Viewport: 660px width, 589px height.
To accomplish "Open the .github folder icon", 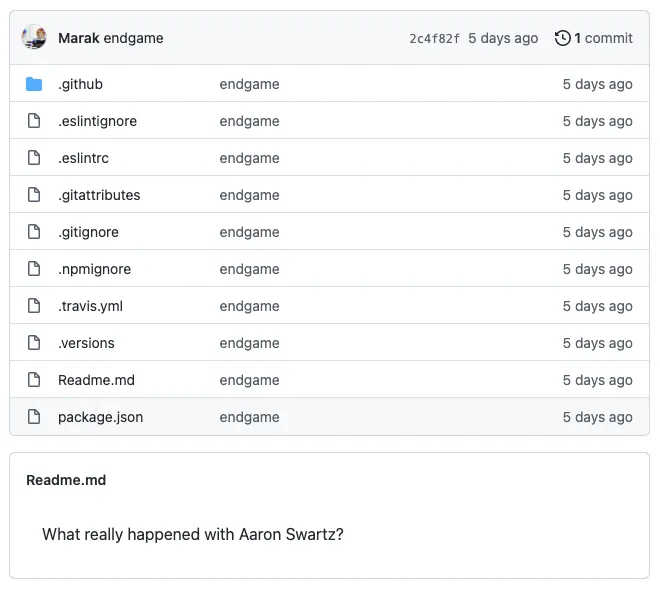I will click(x=34, y=84).
